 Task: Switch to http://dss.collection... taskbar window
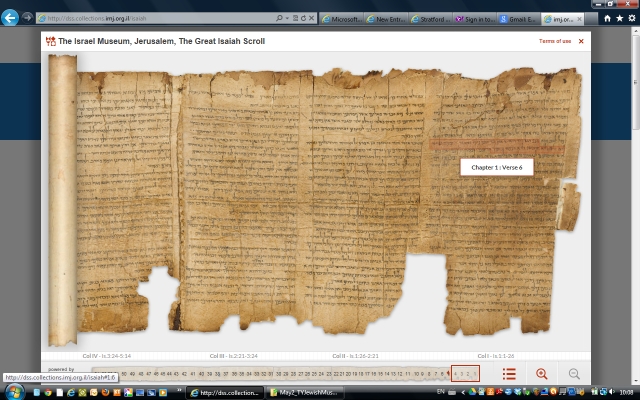pos(224,393)
